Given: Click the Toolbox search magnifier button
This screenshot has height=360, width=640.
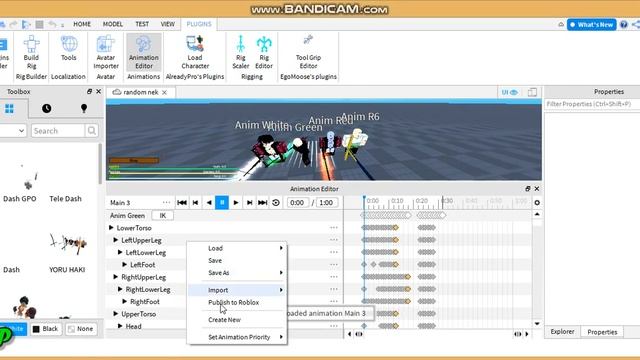Looking at the screenshot, I should click(x=92, y=131).
